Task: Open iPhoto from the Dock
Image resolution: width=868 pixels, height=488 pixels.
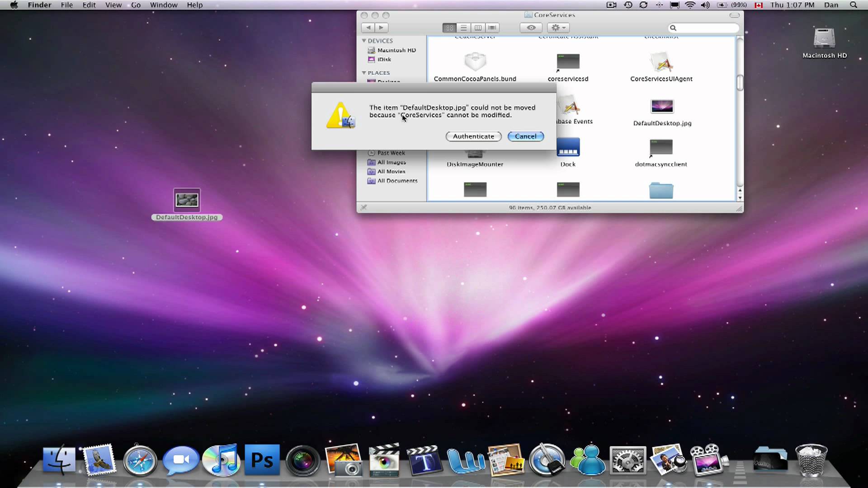Action: (342, 459)
